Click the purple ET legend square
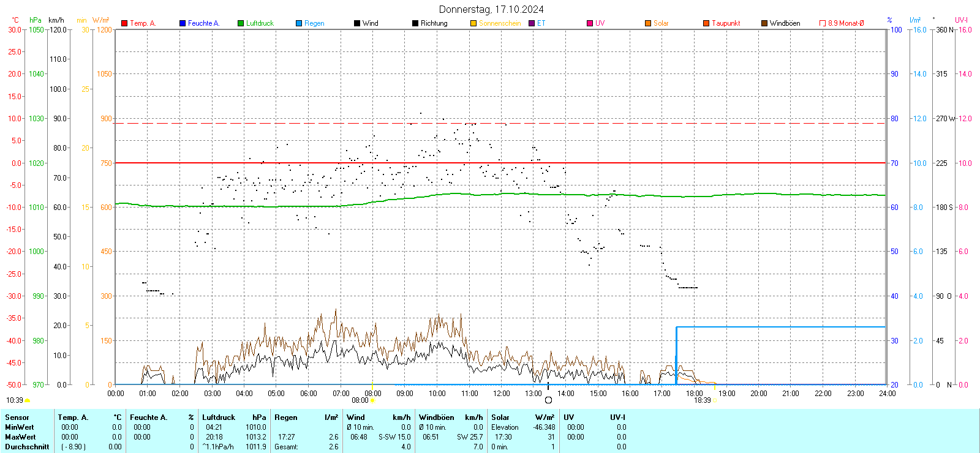 (532, 23)
